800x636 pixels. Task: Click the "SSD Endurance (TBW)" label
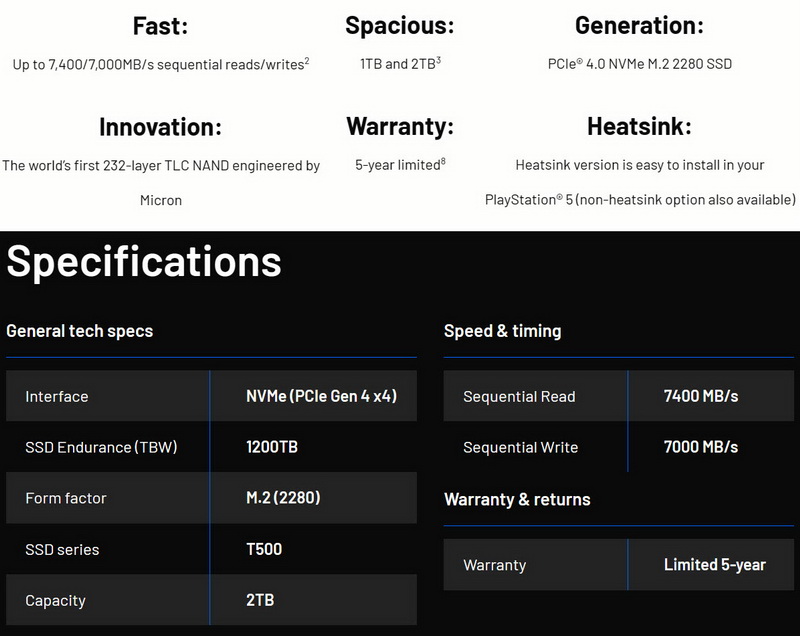coord(101,447)
